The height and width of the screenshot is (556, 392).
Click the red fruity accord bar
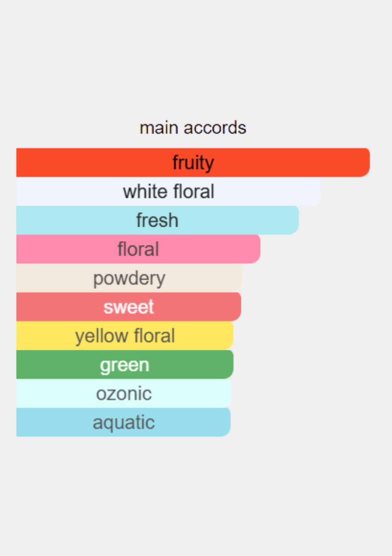tap(193, 162)
